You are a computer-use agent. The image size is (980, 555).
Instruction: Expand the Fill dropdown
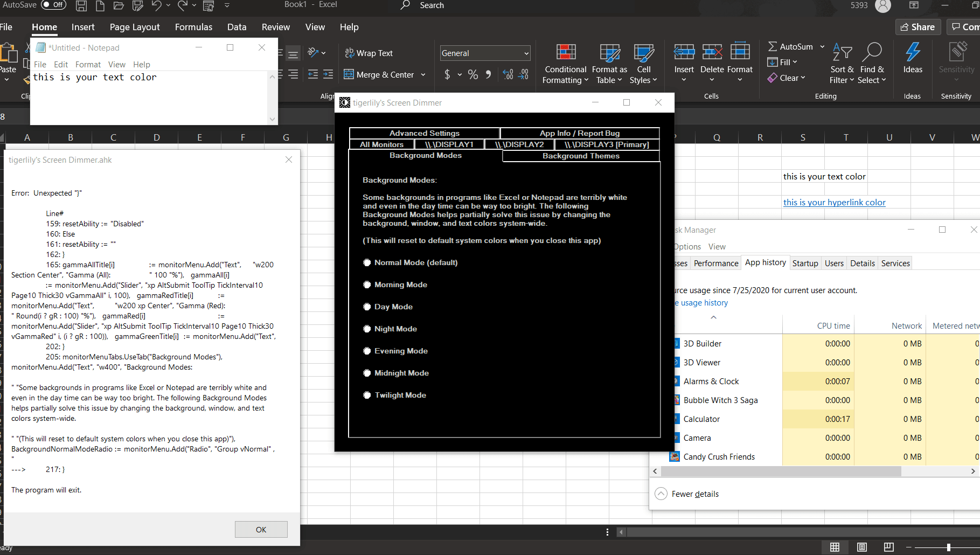pyautogui.click(x=795, y=62)
